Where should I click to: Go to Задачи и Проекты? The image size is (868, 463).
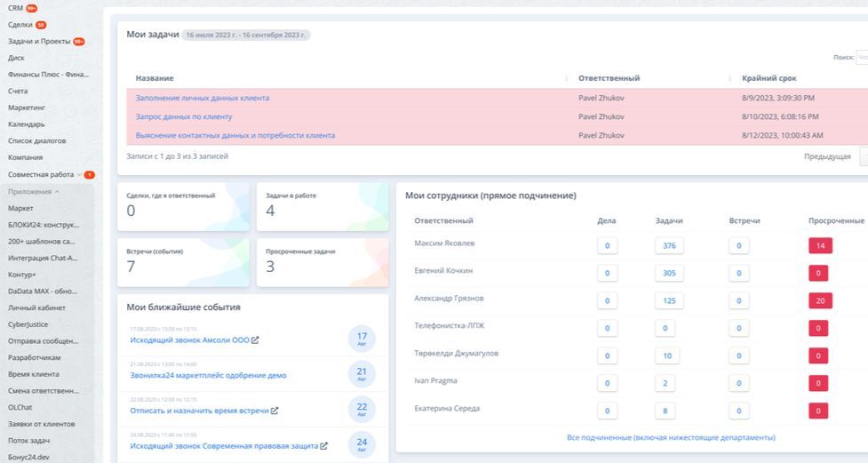[x=39, y=41]
